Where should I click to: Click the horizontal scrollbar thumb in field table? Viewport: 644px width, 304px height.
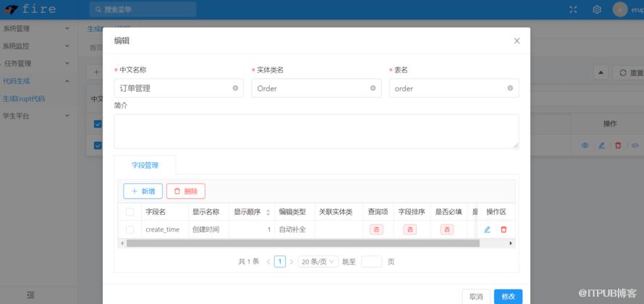(302, 243)
